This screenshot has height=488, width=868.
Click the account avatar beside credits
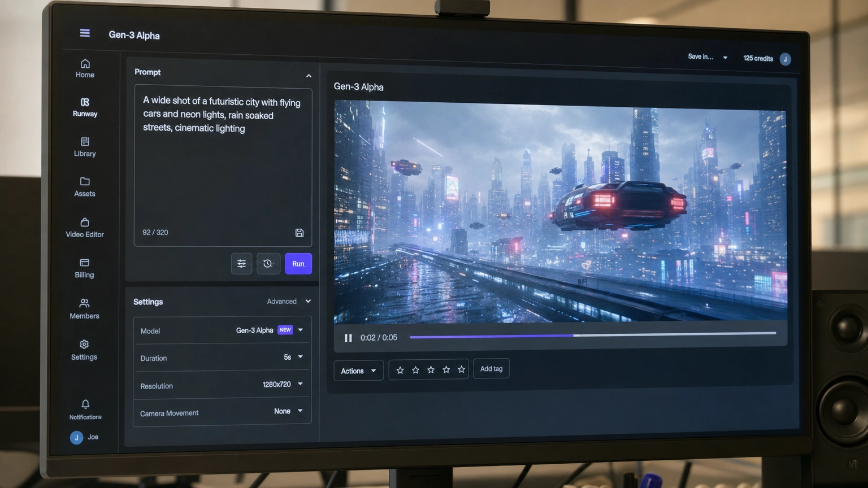pos(785,59)
